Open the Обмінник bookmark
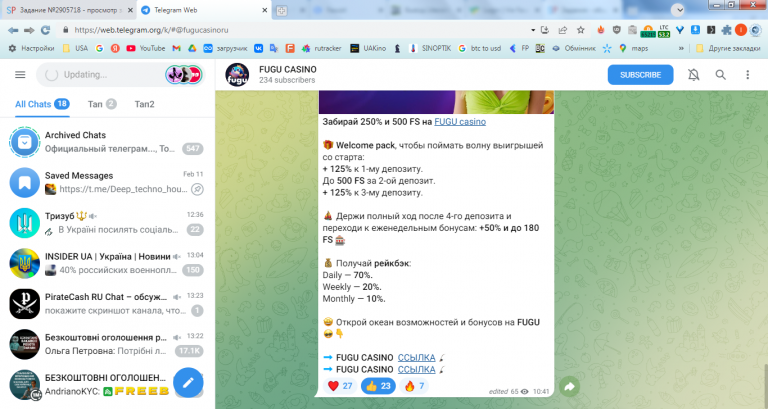The image size is (768, 409). pyautogui.click(x=574, y=48)
